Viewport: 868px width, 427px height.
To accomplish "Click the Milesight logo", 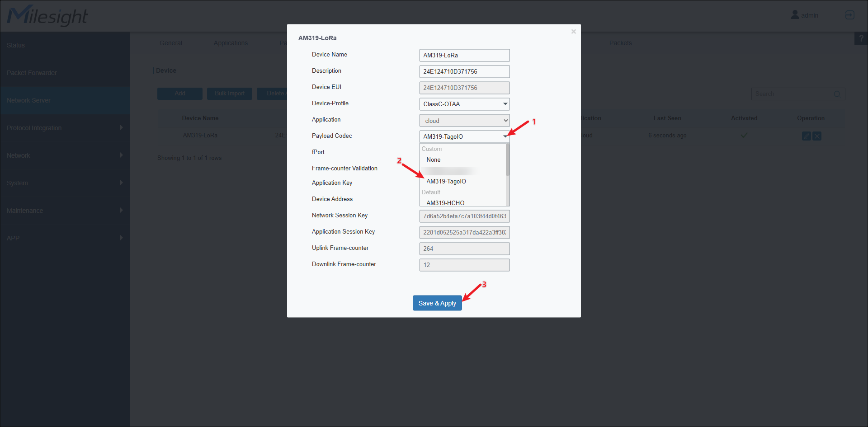I will (47, 16).
